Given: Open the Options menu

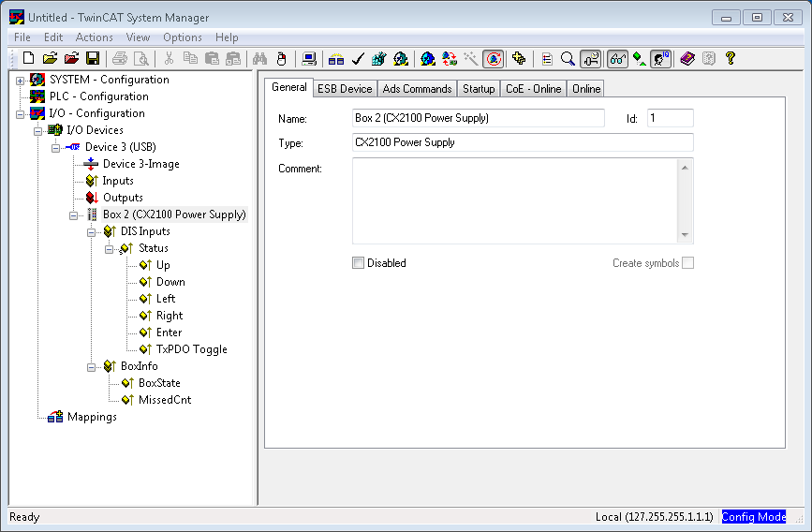Looking at the screenshot, I should click(183, 37).
